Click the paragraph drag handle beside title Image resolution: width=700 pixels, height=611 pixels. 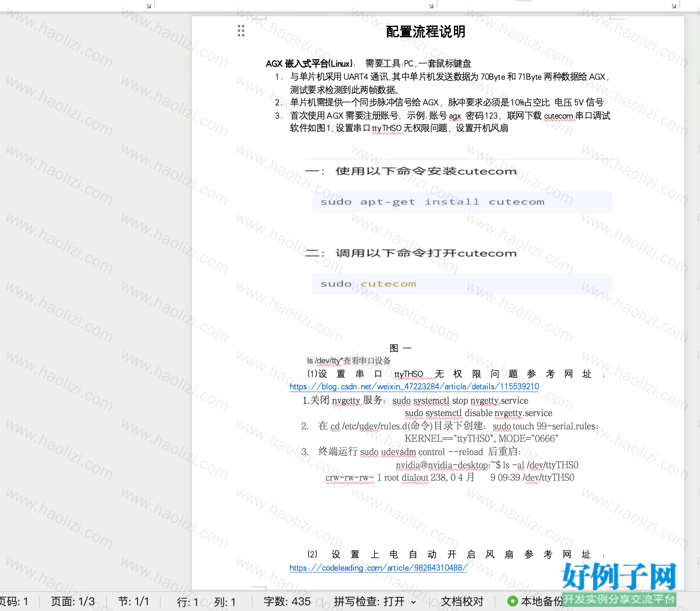click(241, 31)
